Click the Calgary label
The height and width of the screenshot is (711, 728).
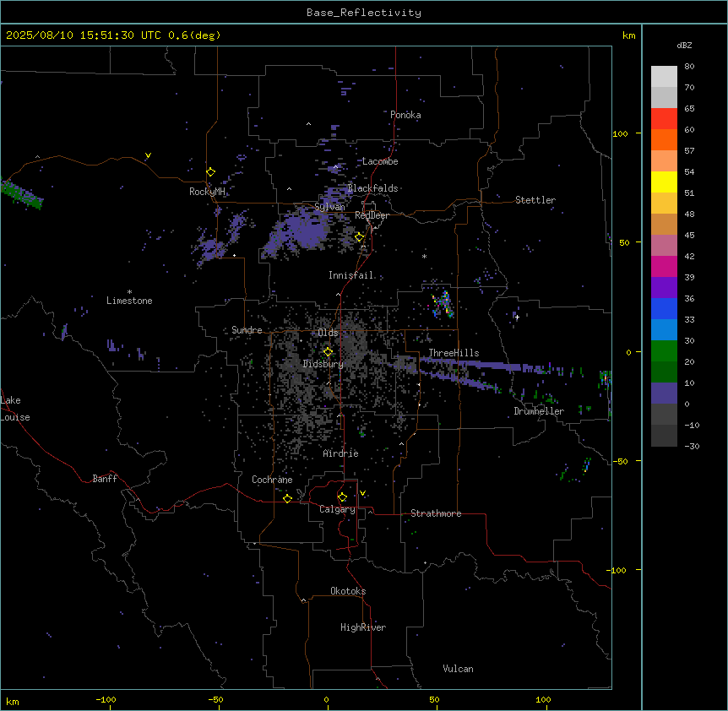[337, 509]
